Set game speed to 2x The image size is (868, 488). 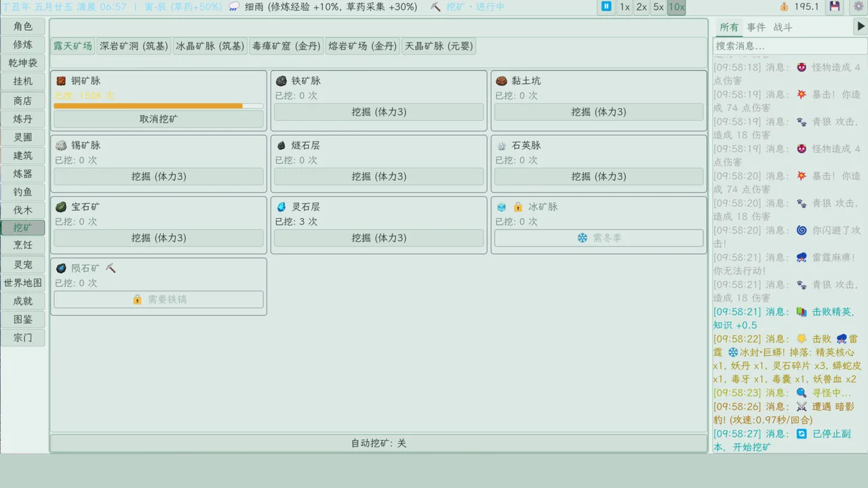tap(641, 7)
